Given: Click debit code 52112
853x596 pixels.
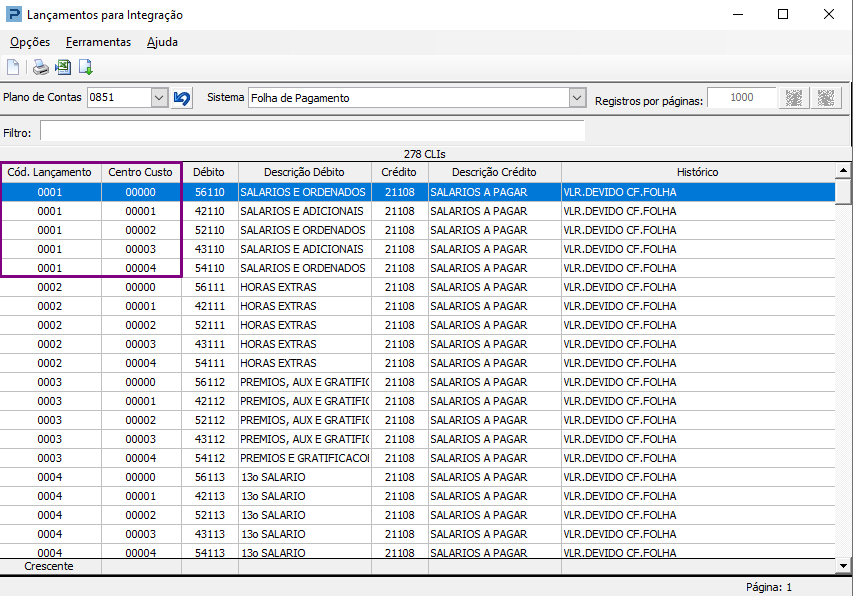Looking at the screenshot, I should coord(209,420).
